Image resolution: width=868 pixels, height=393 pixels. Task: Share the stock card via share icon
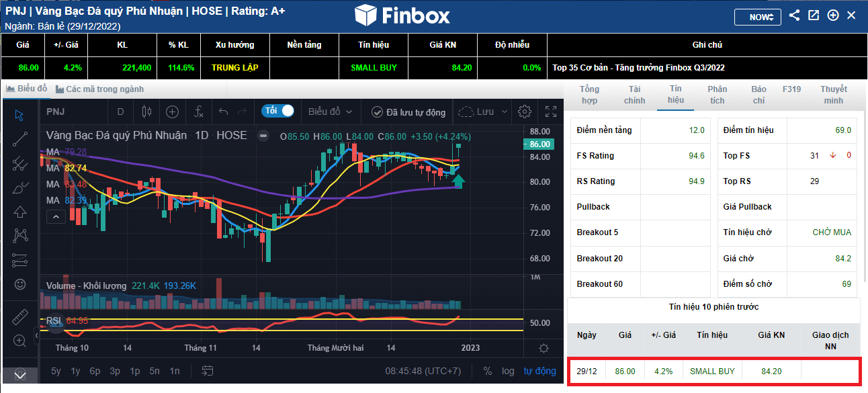(x=794, y=15)
